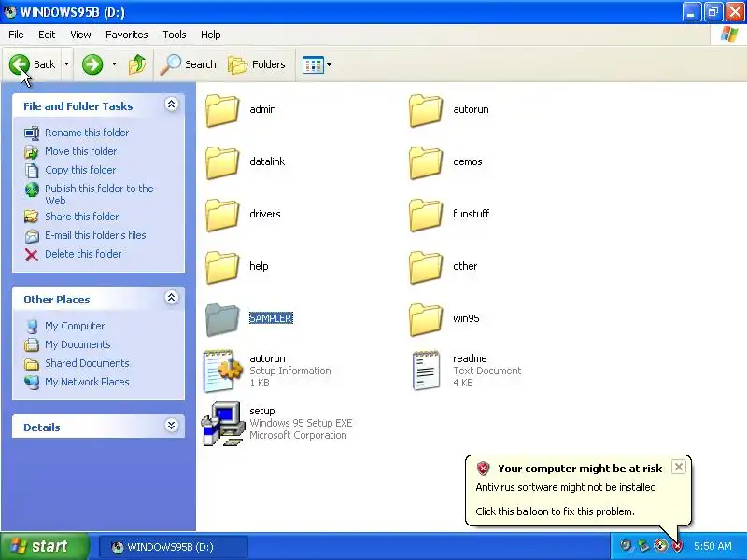Click E-mail this folder's files
Viewport: 747px width, 560px height.
[x=95, y=235]
